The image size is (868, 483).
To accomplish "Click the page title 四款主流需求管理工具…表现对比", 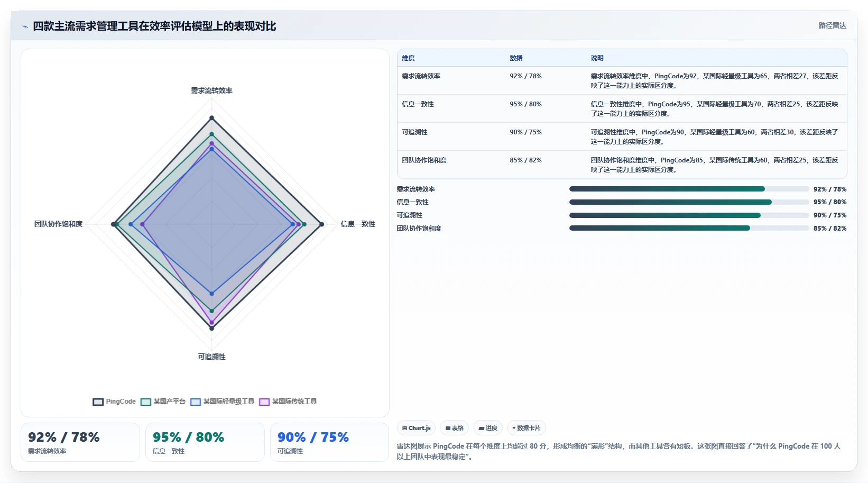I will pyautogui.click(x=154, y=26).
